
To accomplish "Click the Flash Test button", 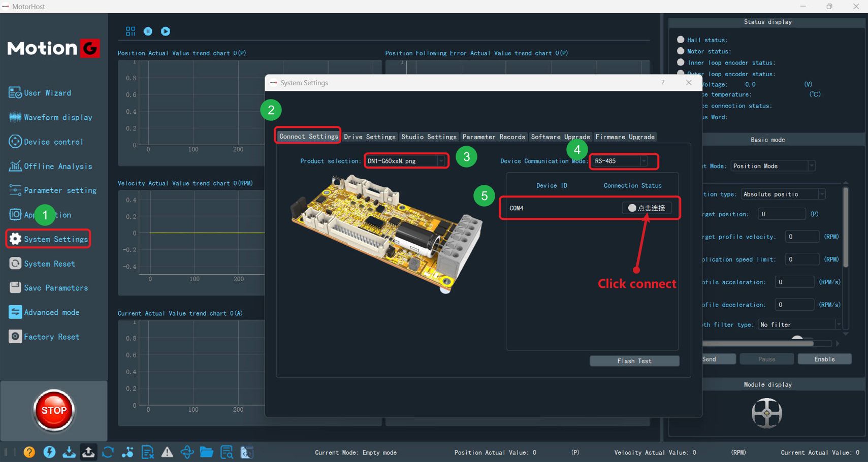I will tap(634, 361).
